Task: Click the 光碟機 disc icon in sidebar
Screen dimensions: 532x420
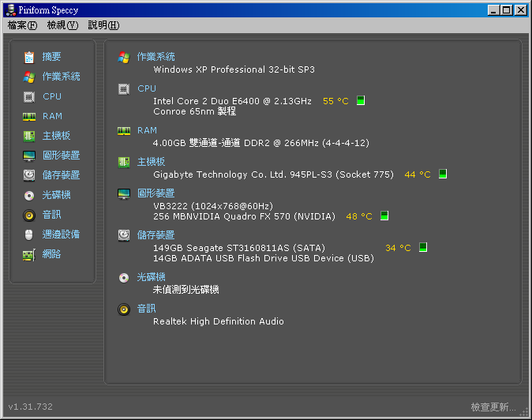Action: click(x=29, y=196)
